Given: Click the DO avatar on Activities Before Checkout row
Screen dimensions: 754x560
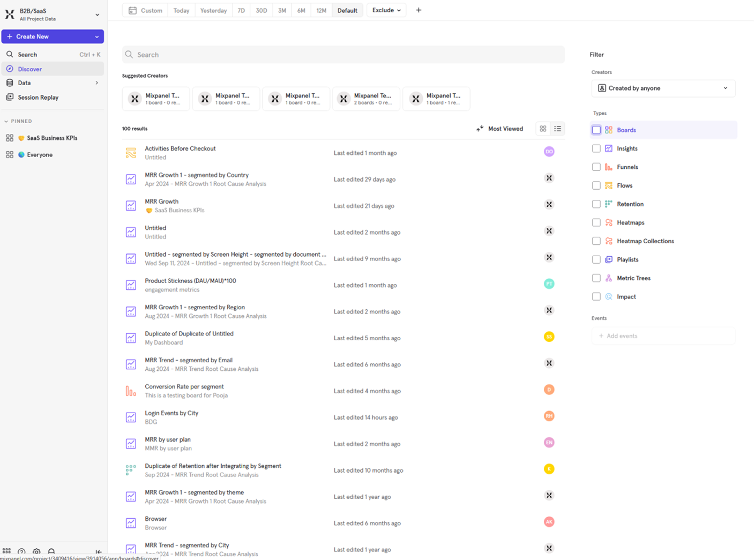Looking at the screenshot, I should [x=549, y=152].
